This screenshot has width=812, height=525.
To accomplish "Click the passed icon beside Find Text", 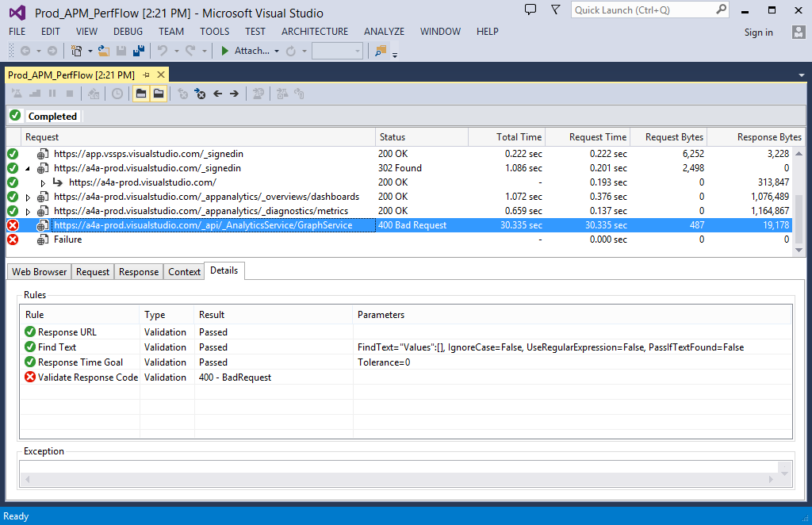I will coord(30,347).
